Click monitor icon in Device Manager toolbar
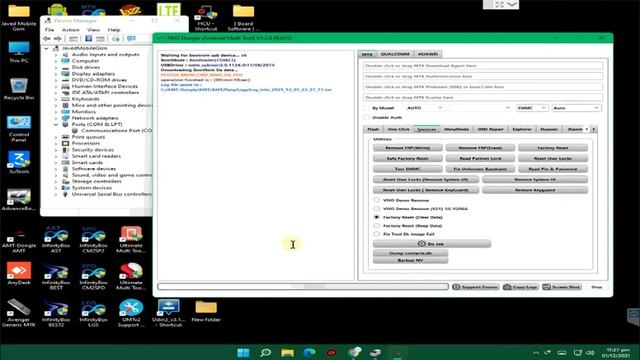Screen dimensions: 640x360 coord(131,38)
